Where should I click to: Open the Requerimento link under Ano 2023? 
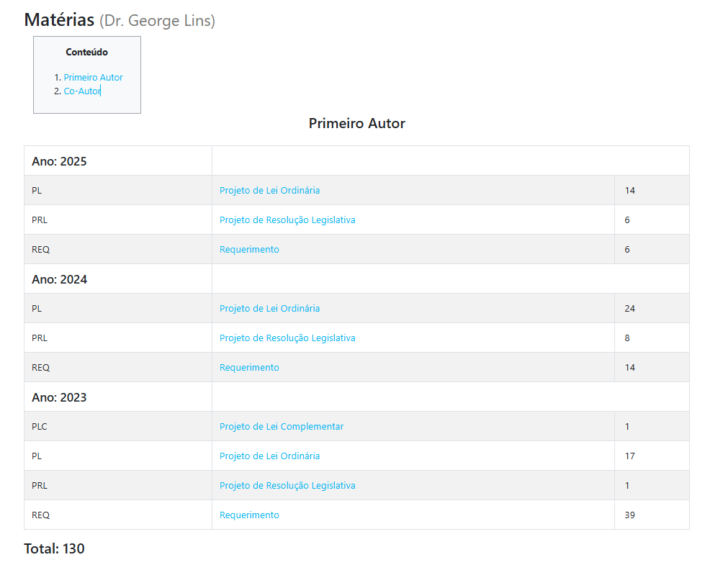pyautogui.click(x=249, y=515)
